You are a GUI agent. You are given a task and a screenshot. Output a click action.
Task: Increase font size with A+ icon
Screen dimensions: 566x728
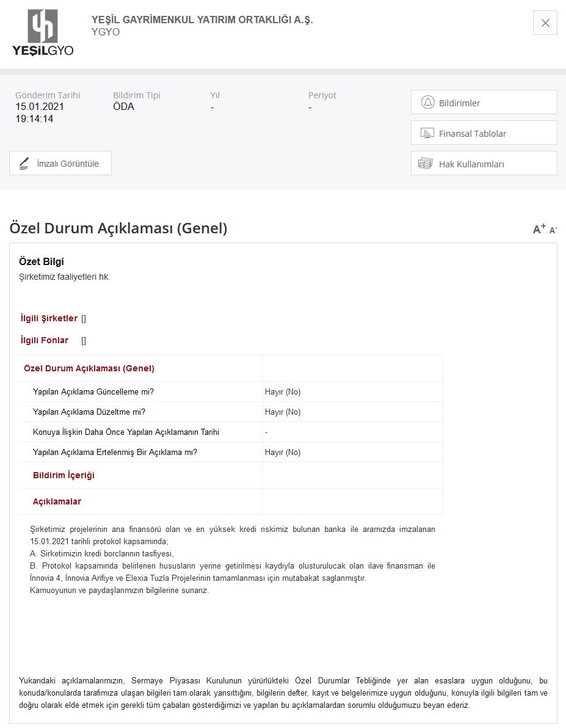(539, 228)
